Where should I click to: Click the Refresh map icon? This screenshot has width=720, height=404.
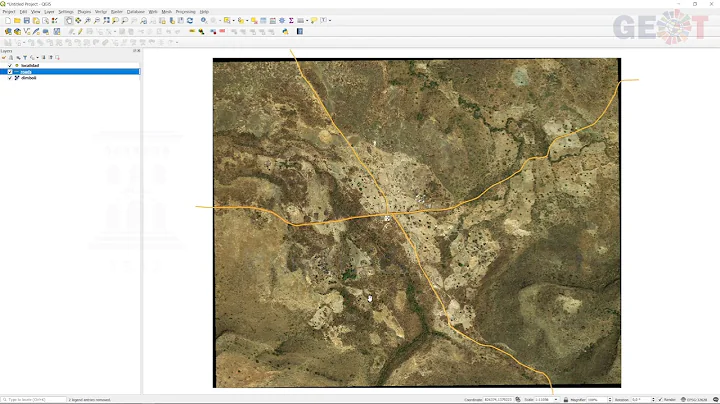[190, 21]
